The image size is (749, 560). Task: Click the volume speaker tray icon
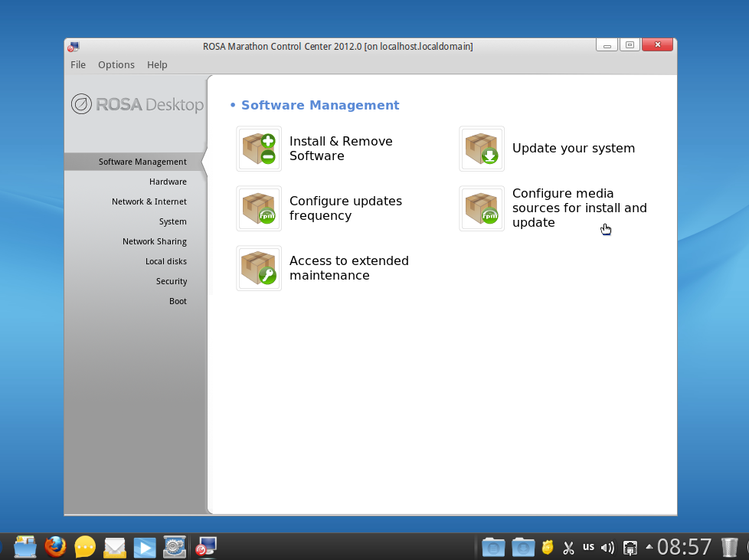(x=607, y=548)
